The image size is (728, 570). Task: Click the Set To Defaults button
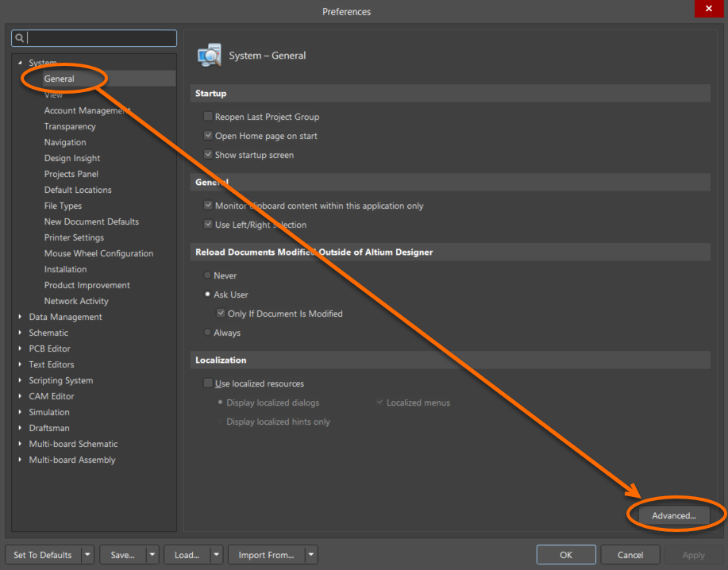tap(43, 555)
